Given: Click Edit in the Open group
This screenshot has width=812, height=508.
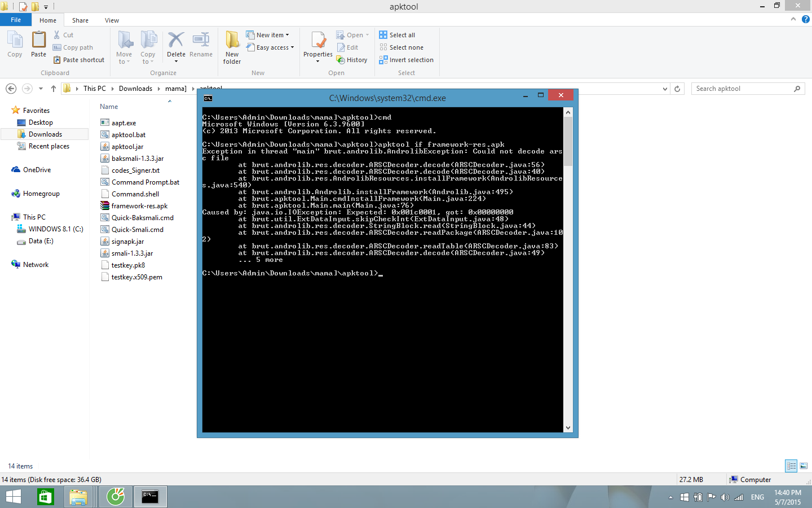Looking at the screenshot, I should [347, 47].
